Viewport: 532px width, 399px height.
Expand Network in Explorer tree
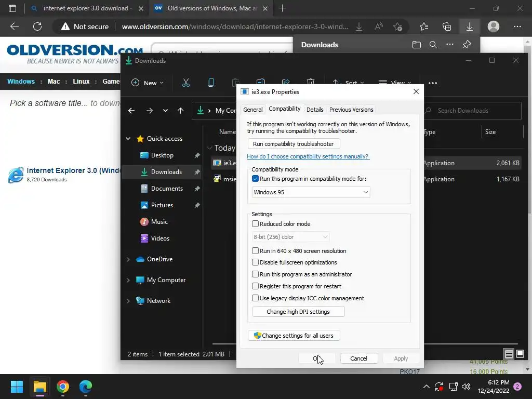pos(128,301)
